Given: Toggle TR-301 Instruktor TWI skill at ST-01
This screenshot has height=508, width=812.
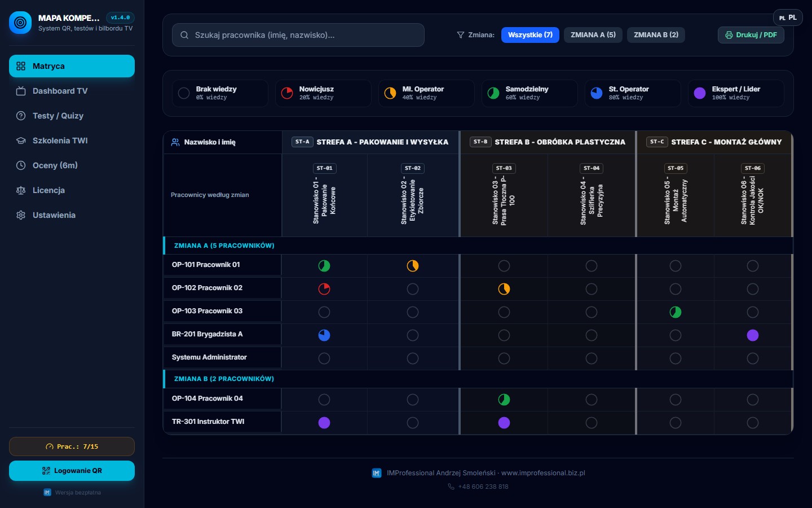Looking at the screenshot, I should click(324, 423).
